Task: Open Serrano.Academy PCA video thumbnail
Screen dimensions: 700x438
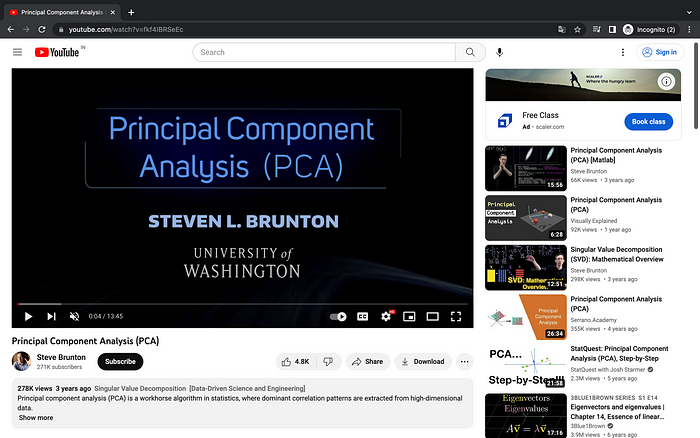Action: (526, 317)
